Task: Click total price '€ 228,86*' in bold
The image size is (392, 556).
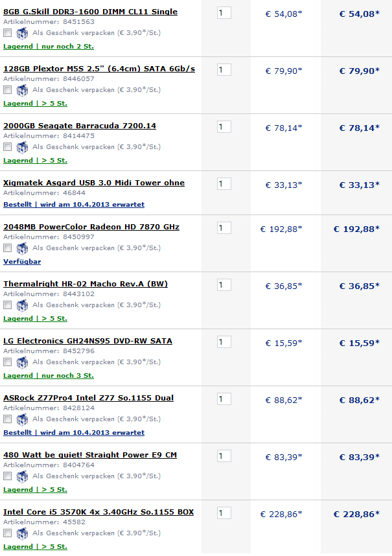Action: click(356, 514)
